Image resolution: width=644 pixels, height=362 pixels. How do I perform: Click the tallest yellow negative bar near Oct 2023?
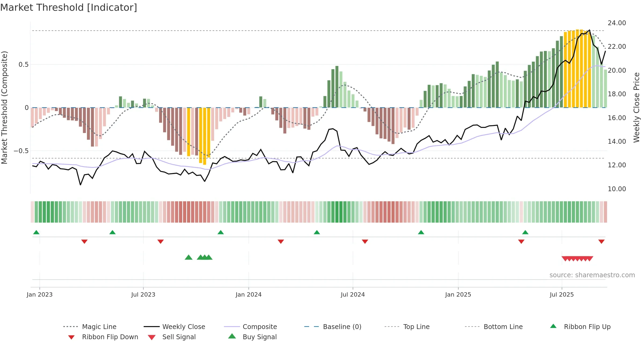204,136
